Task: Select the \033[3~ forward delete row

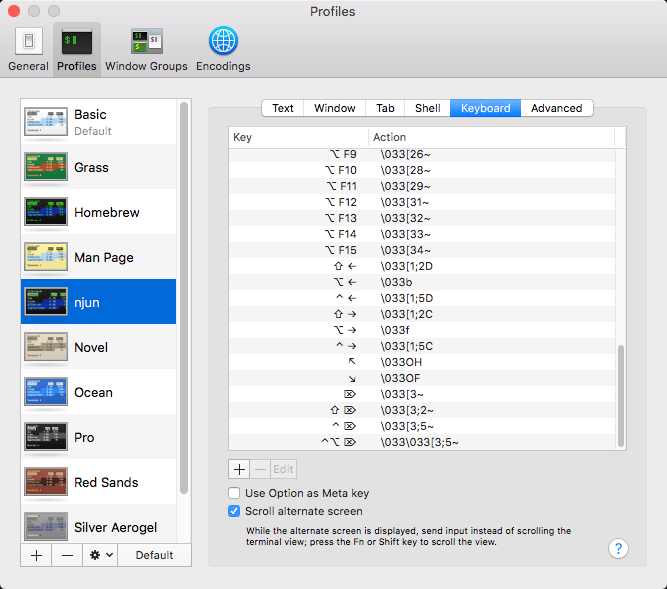Action: [422, 394]
